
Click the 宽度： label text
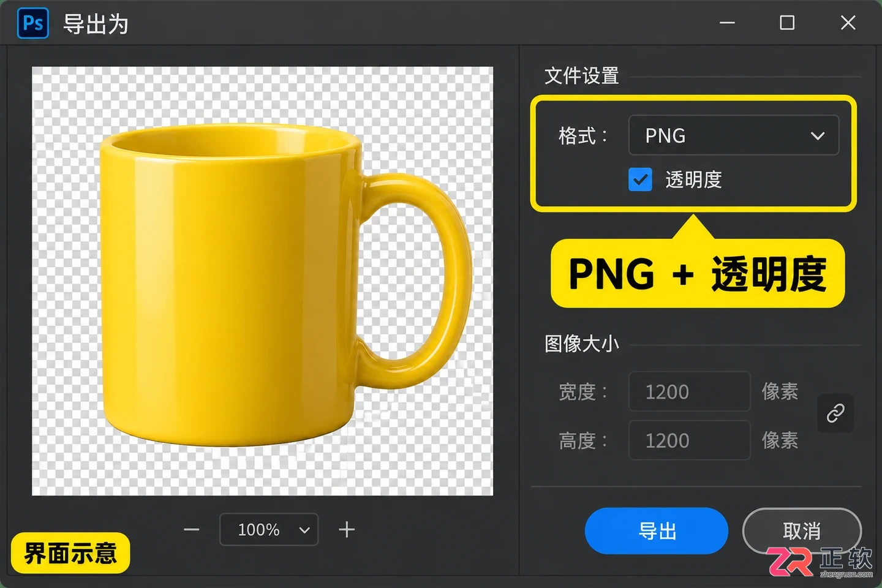[583, 391]
